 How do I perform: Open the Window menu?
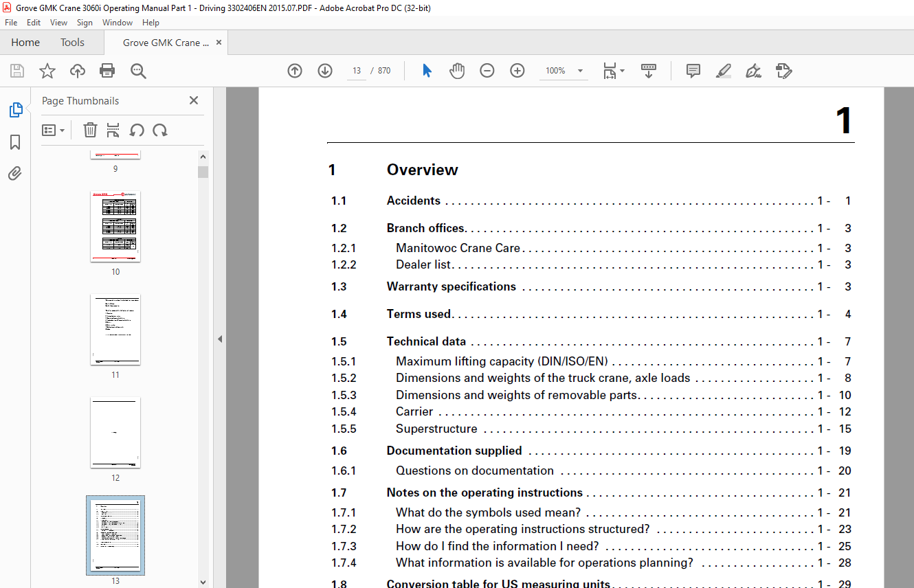(118, 23)
